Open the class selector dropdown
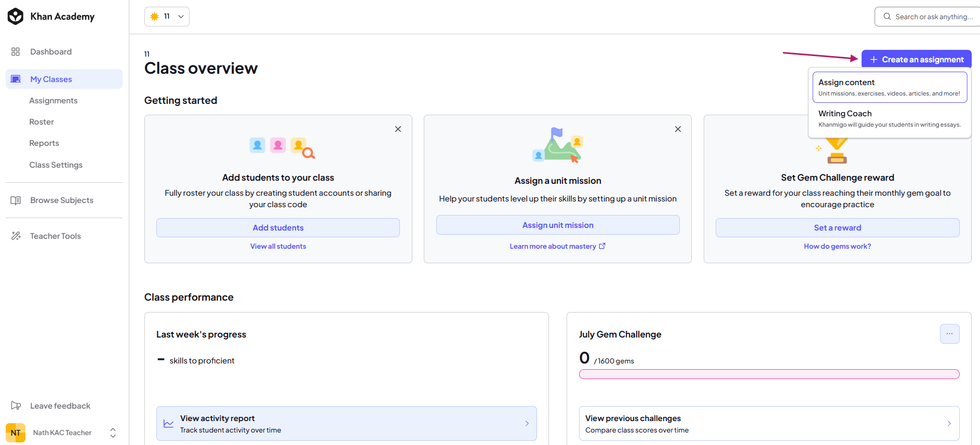The image size is (980, 445). [x=167, y=17]
